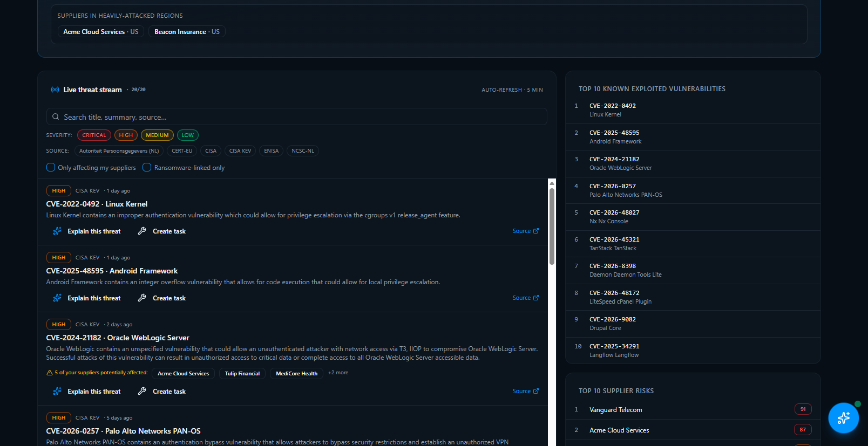Open CVE-2025-34291 Langflow entry

(693, 351)
